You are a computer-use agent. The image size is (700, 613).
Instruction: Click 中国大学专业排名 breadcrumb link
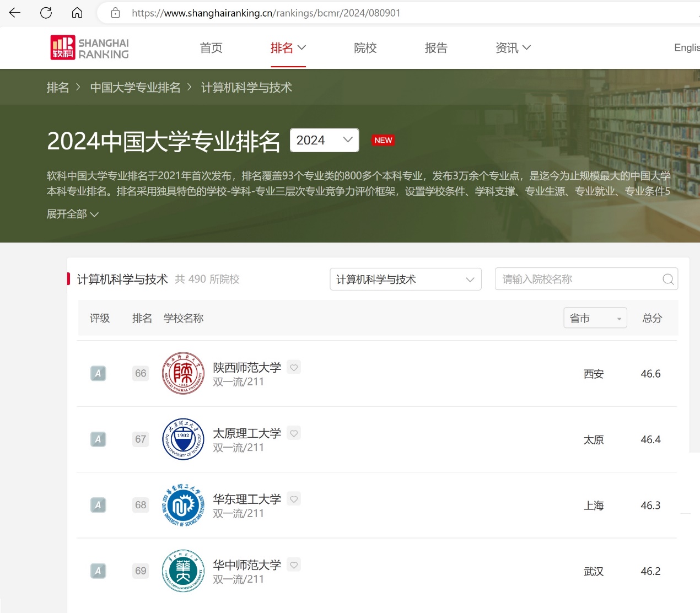[135, 88]
